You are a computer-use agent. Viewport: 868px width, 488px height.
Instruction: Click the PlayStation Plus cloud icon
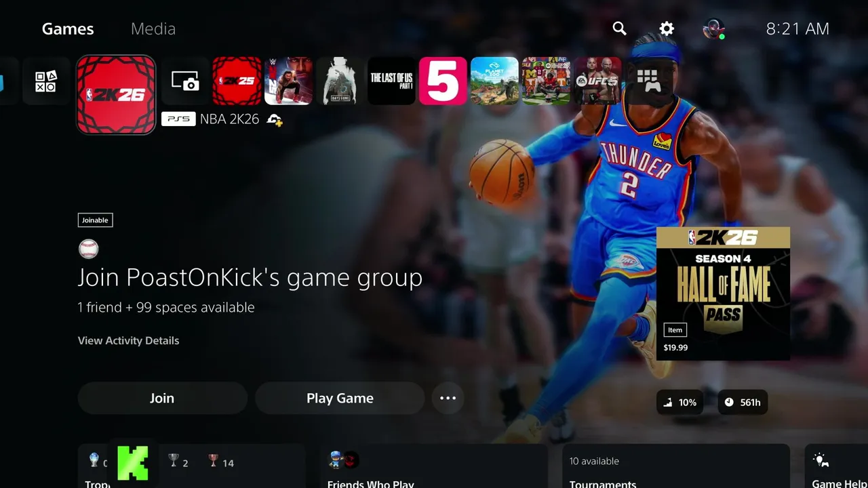click(x=274, y=120)
